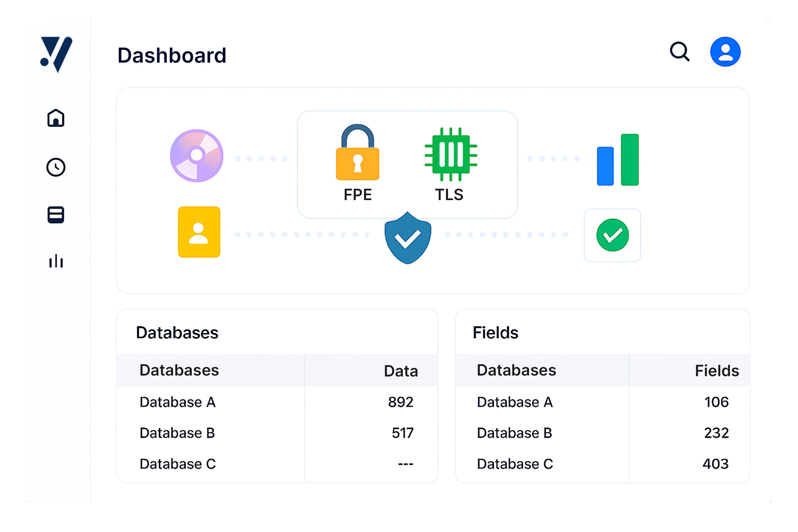Open the Home sidebar icon

56,118
